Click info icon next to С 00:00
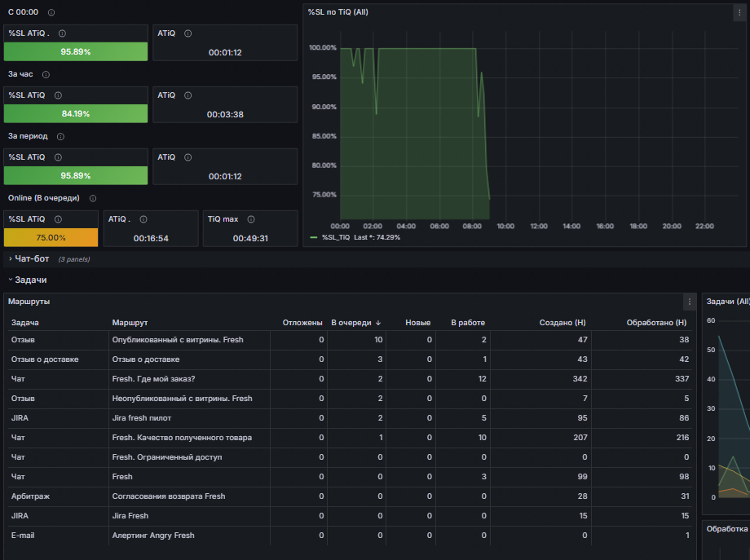750x560 pixels. 51,12
